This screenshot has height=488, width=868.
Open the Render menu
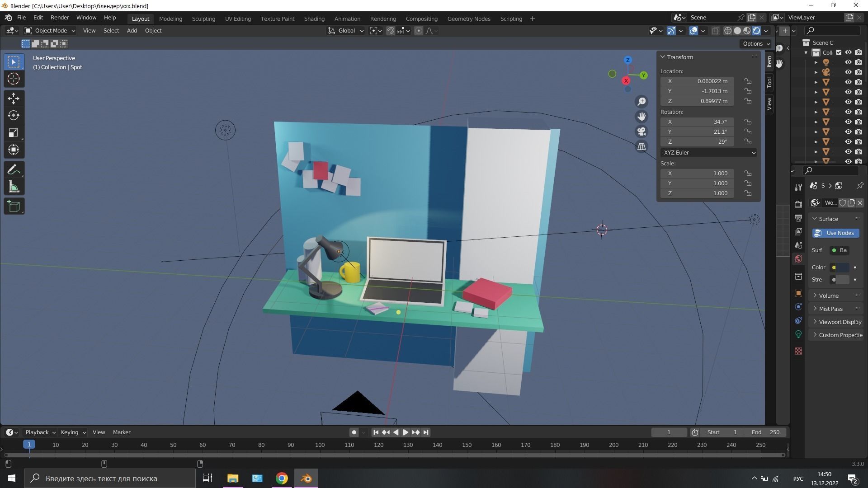coord(60,18)
